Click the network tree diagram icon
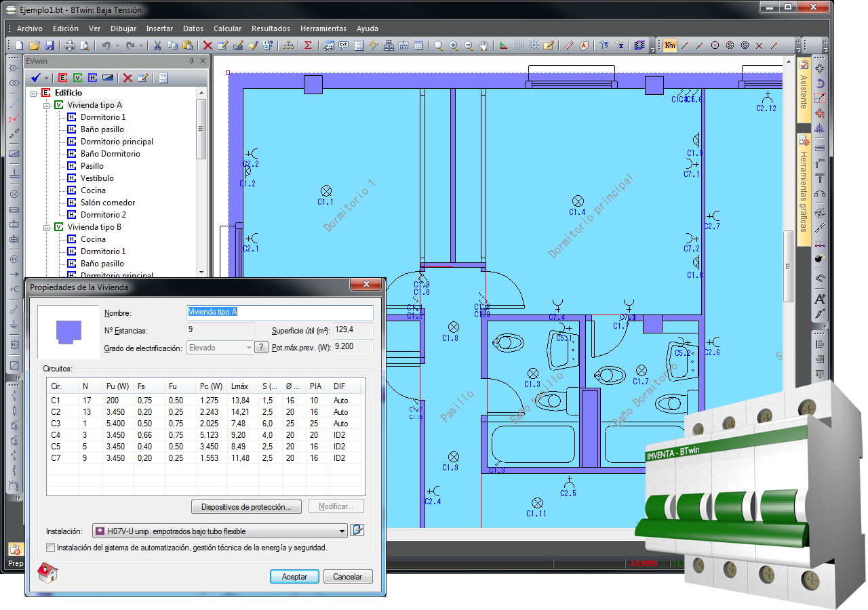Image resolution: width=868 pixels, height=610 pixels. pyautogui.click(x=288, y=45)
